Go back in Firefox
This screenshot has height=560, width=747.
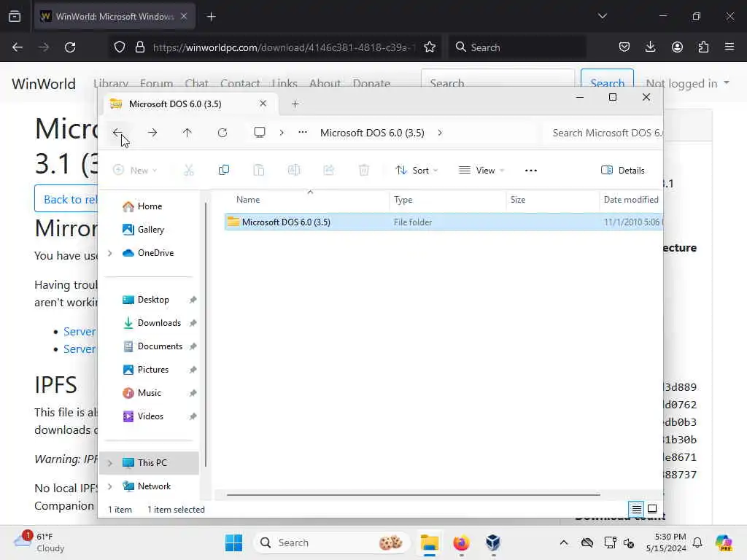pyautogui.click(x=18, y=47)
